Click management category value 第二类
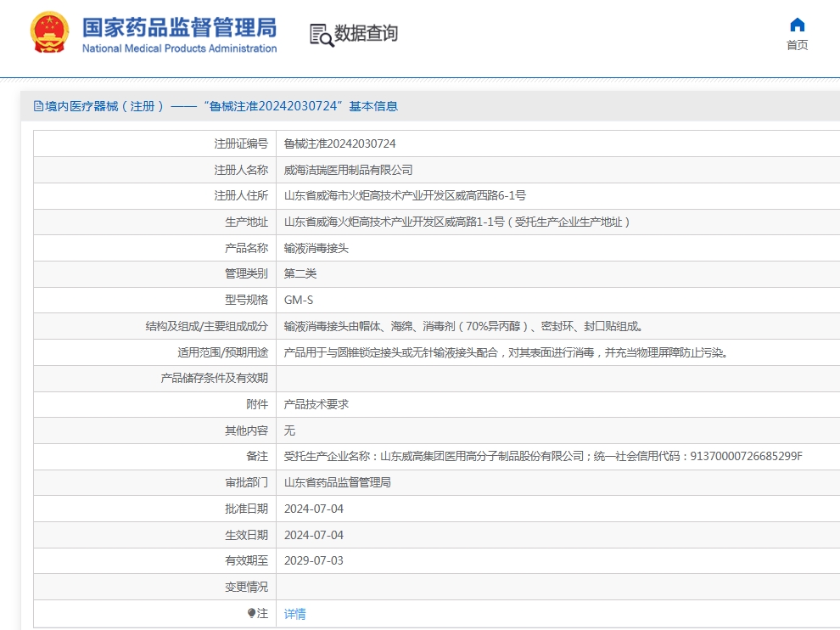The width and height of the screenshot is (840, 630). click(300, 273)
